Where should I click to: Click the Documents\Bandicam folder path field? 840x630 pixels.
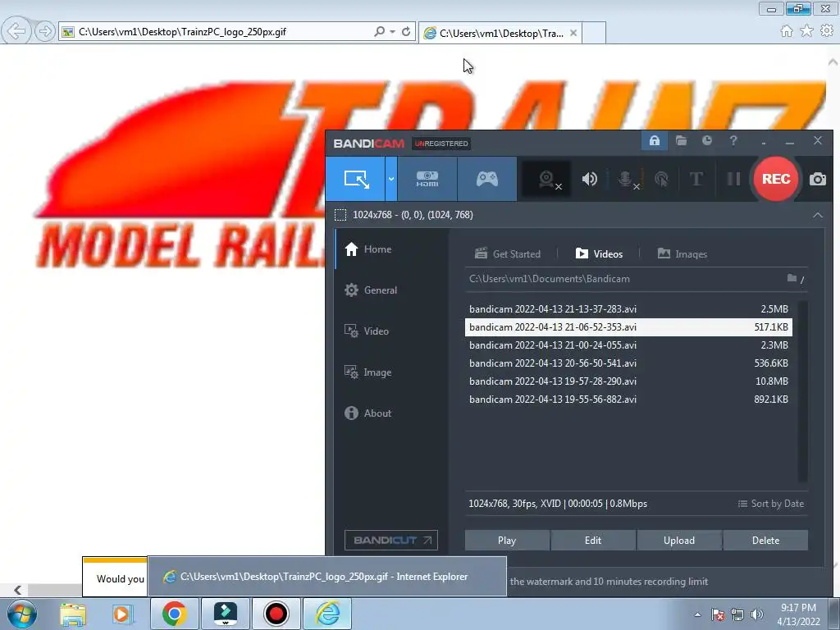tap(624, 279)
